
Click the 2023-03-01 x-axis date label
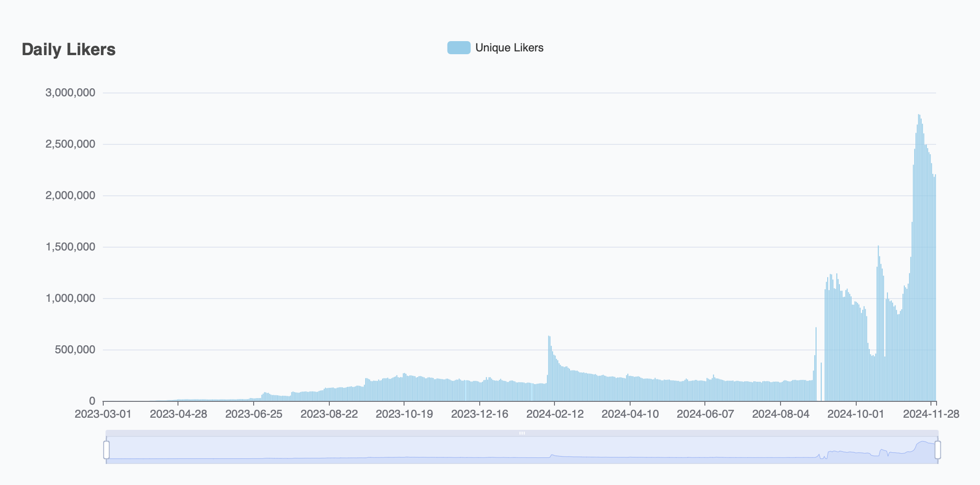tap(103, 414)
